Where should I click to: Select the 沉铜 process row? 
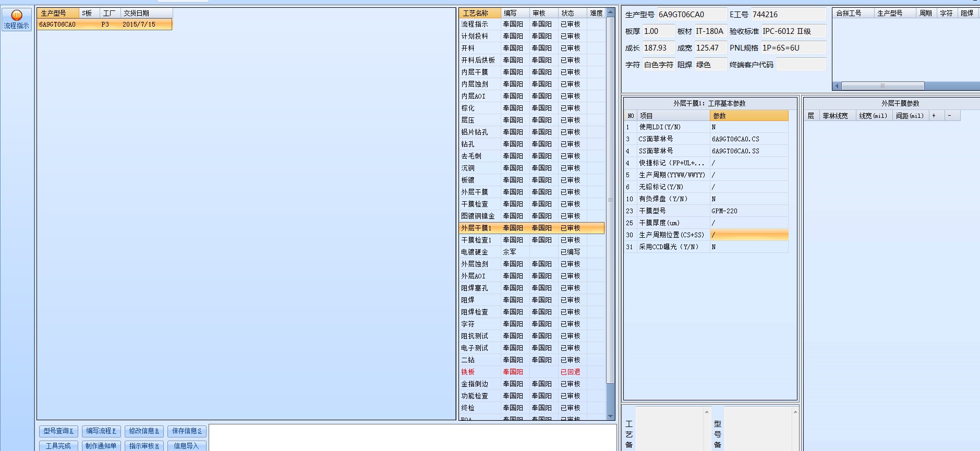532,168
